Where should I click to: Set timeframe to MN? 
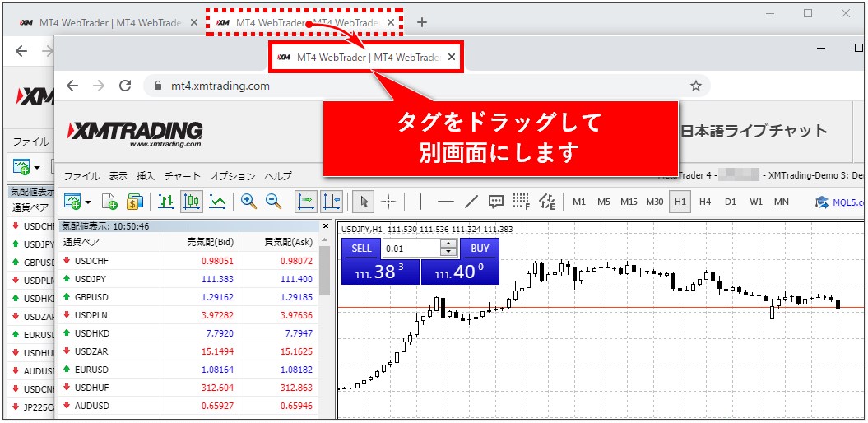point(781,202)
